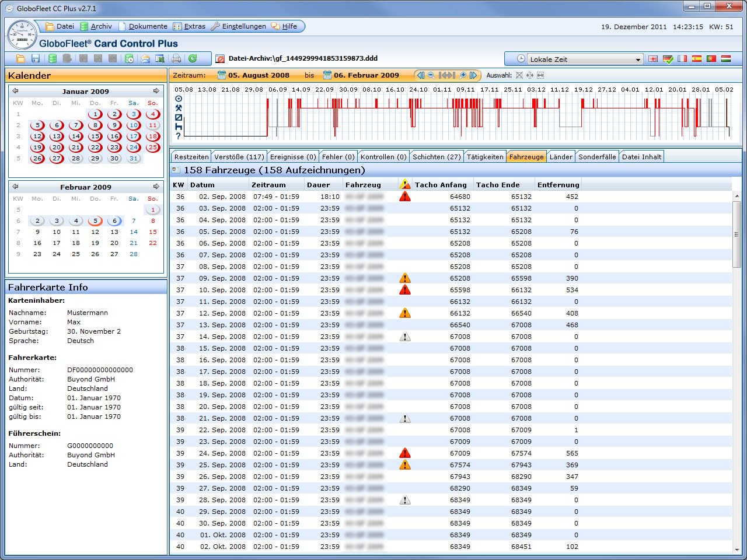Screen dimensions: 747x560
Task: Switch language to Hungarian flag
Action: pos(726,59)
